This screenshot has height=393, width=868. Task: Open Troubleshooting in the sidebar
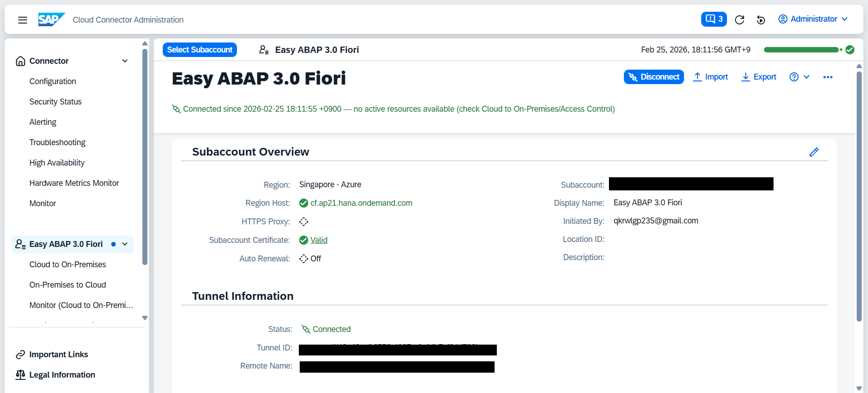coord(57,142)
